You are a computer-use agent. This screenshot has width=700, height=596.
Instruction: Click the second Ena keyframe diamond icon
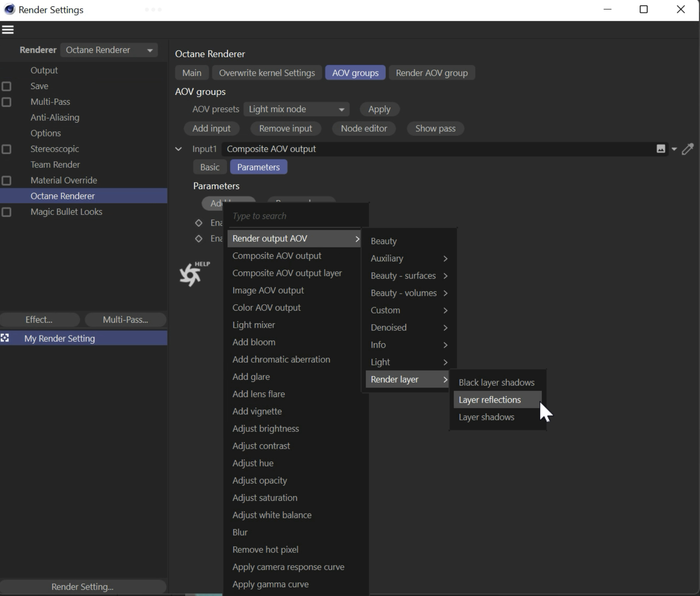pyautogui.click(x=199, y=239)
